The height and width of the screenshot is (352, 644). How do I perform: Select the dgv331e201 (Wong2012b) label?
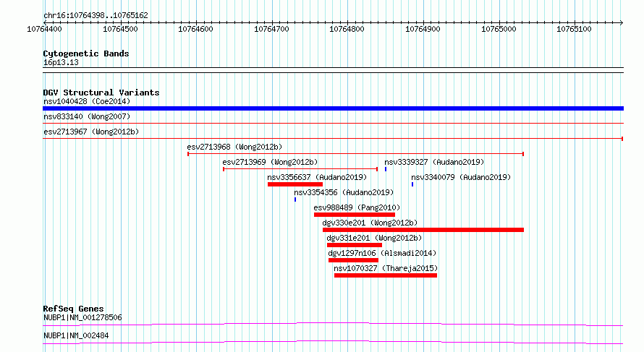(x=374, y=238)
